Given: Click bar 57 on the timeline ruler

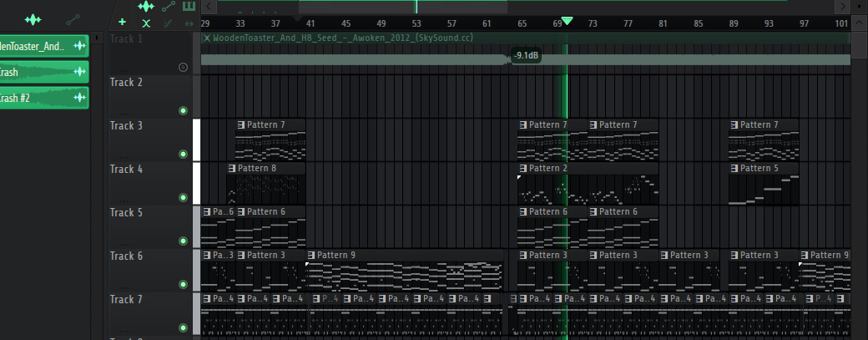Looking at the screenshot, I should [x=452, y=24].
